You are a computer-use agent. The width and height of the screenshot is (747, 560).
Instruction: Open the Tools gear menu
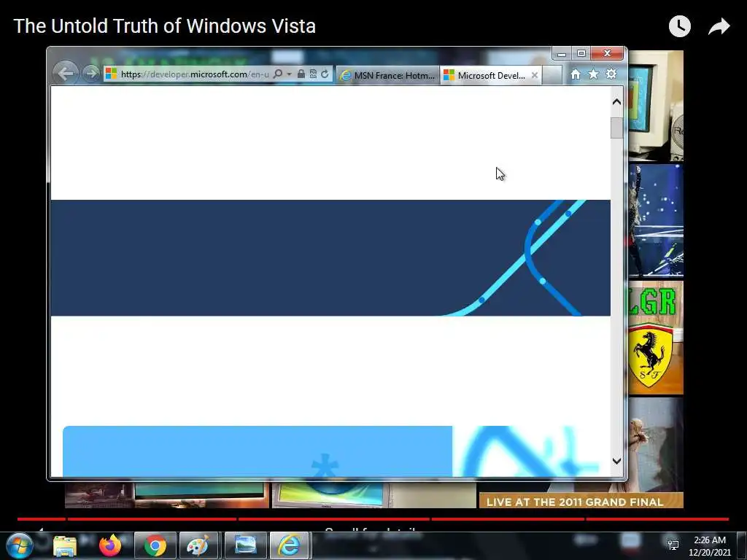pyautogui.click(x=611, y=74)
